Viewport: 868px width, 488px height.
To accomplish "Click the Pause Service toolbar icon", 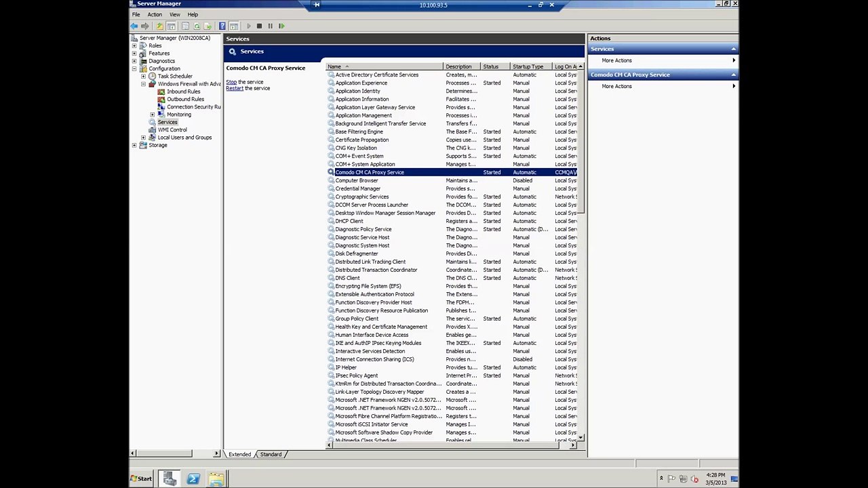I will point(271,26).
